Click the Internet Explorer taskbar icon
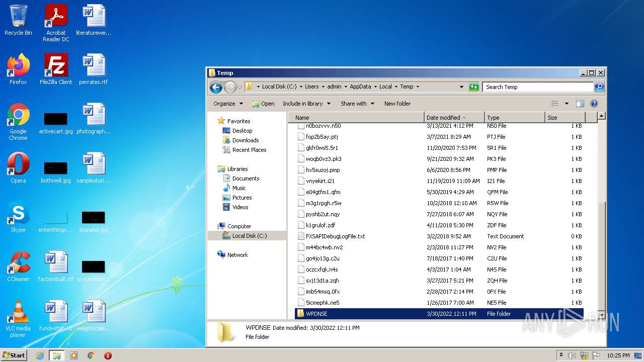Viewport: 644px width, 362px height. coord(40,355)
